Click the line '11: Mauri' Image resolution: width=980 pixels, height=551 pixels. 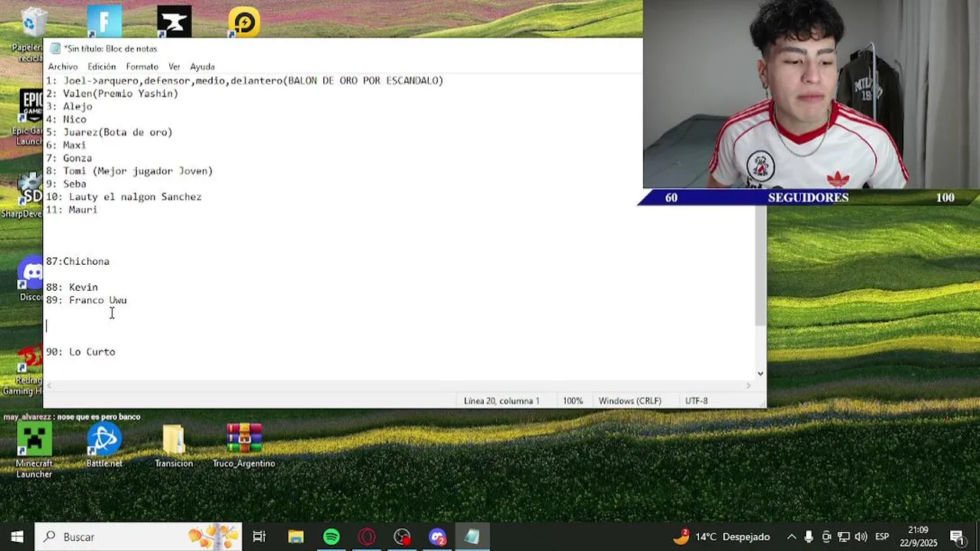(72, 210)
